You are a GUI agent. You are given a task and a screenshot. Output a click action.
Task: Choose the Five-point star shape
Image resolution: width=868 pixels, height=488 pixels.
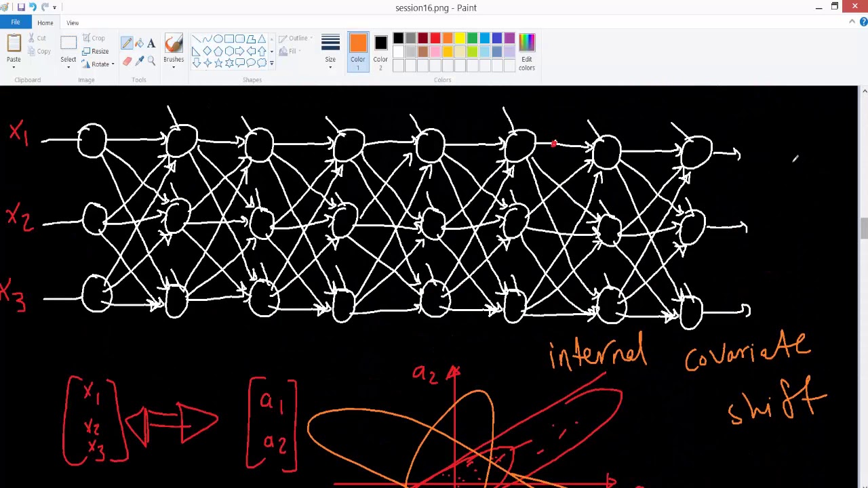218,63
